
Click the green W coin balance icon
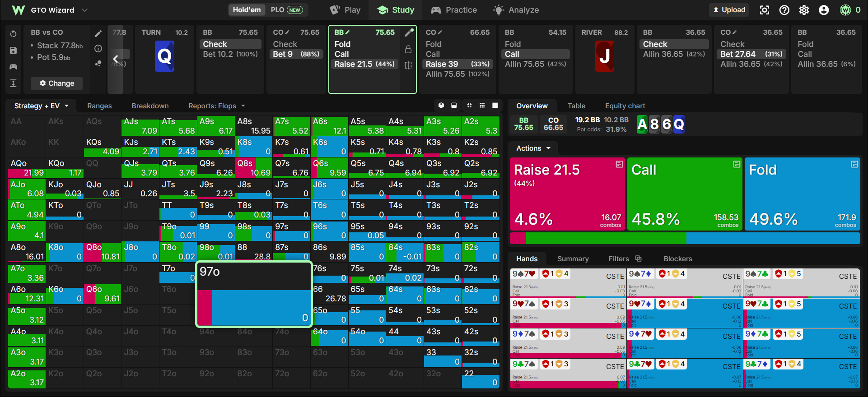coord(845,10)
